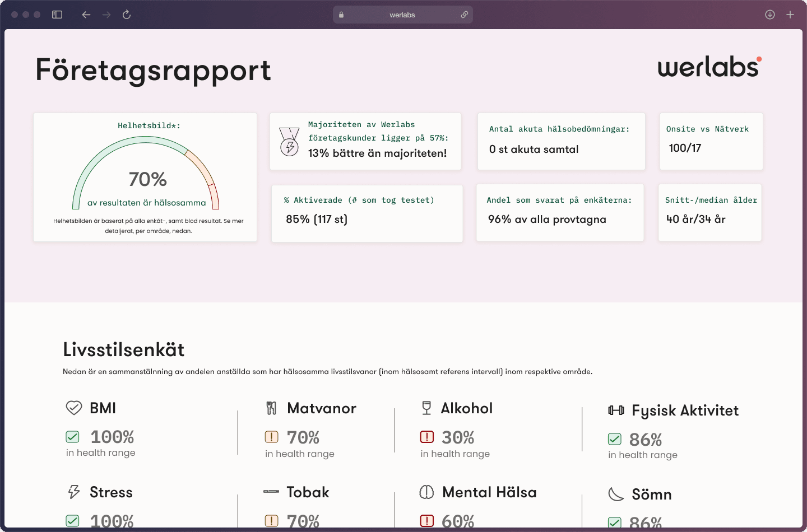
Task: Click the orange warning box under Matvanor
Action: pyautogui.click(x=271, y=437)
